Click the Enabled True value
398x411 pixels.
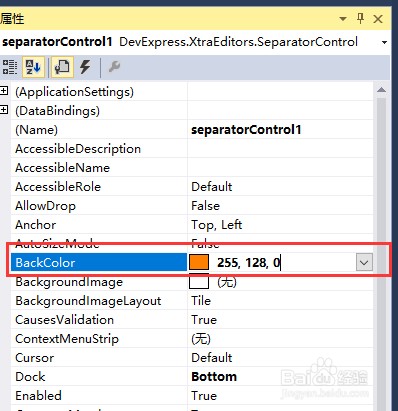click(x=204, y=396)
